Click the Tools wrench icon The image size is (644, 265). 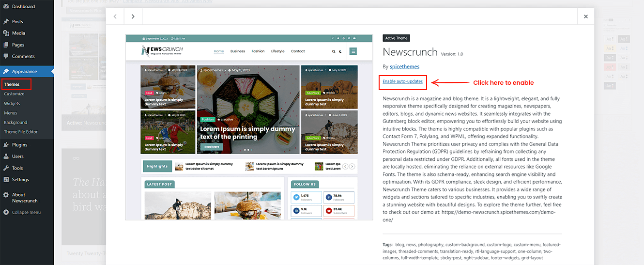click(x=6, y=168)
